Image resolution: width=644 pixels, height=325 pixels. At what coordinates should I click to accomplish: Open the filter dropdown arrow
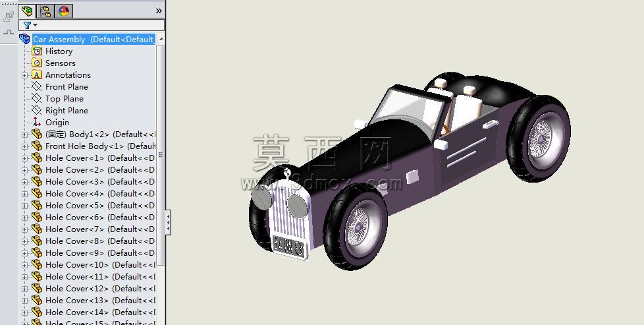[36, 26]
